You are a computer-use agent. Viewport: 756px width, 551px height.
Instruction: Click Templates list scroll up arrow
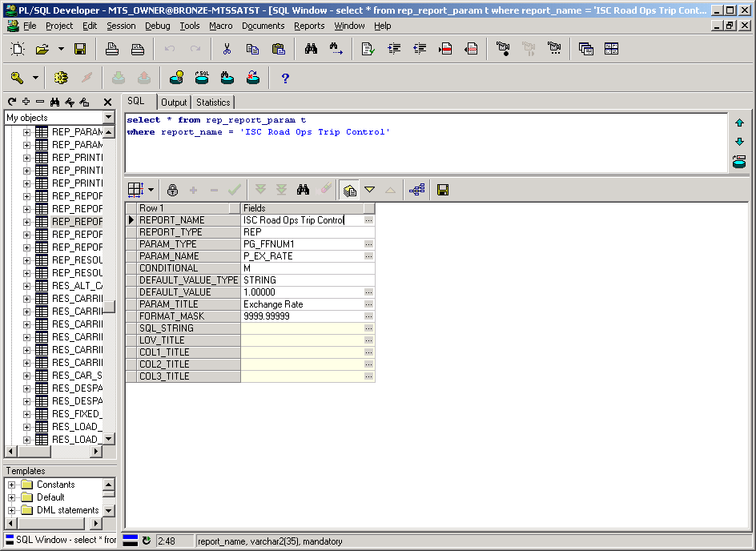[108, 484]
